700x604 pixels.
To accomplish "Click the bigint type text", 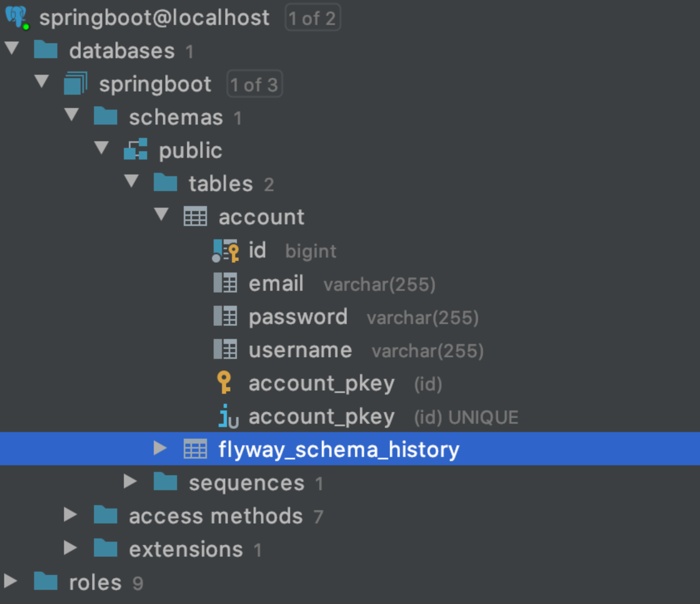I will click(x=311, y=251).
